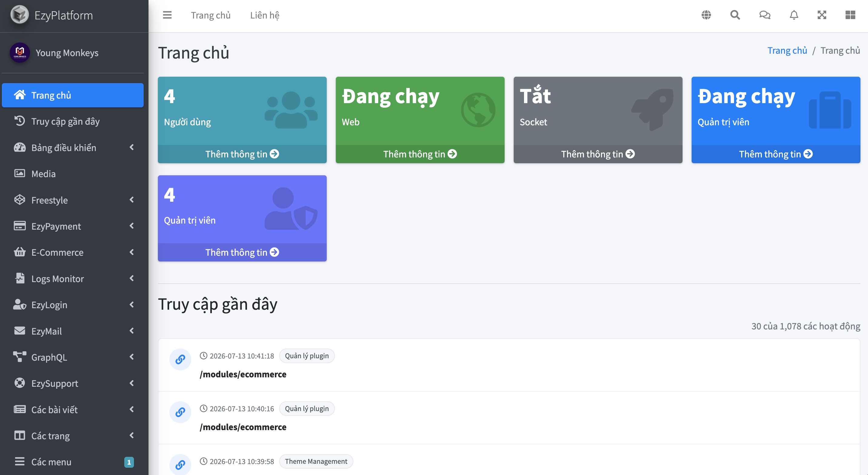868x475 pixels.
Task: Expand the GraphQL submenu chevron
Action: pos(132,357)
